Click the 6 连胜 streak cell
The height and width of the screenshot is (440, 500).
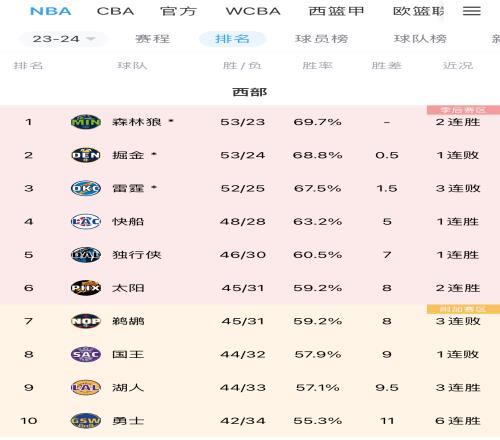[x=458, y=421]
